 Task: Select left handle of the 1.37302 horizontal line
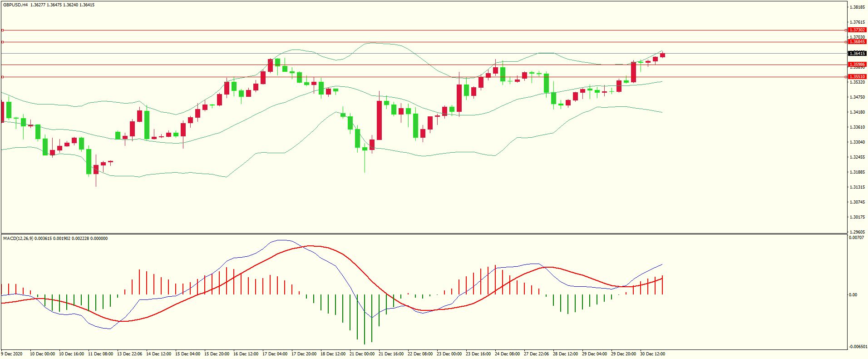2,30
